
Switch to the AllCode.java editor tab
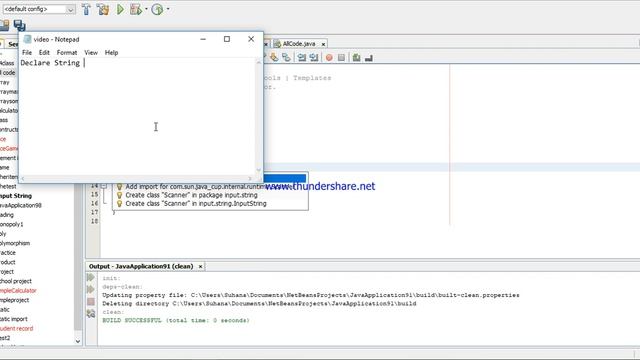pyautogui.click(x=299, y=44)
